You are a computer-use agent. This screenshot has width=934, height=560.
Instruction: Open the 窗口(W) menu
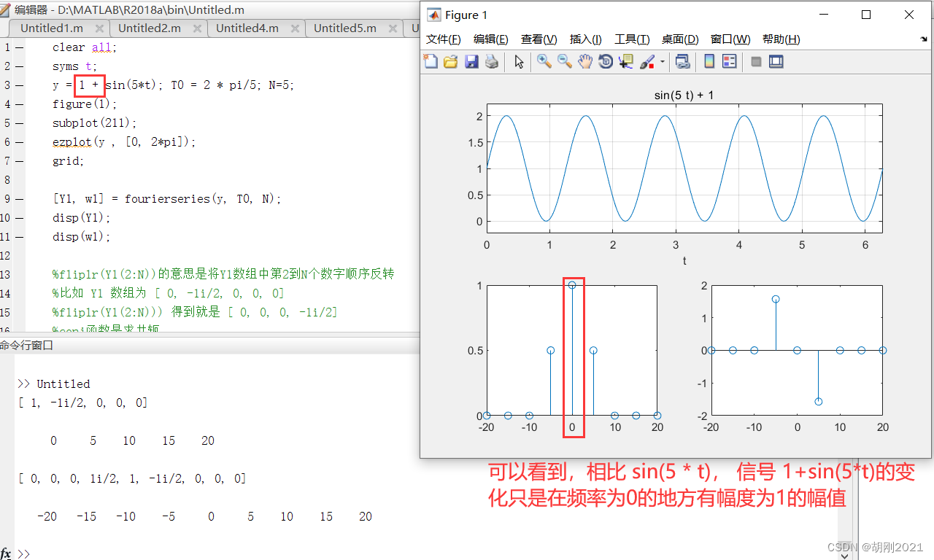pyautogui.click(x=730, y=39)
